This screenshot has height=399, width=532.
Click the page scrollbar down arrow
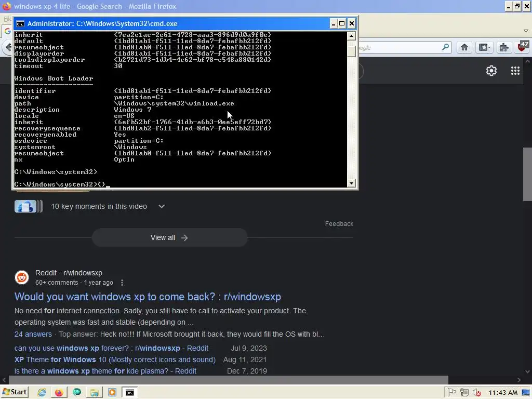tap(527, 371)
